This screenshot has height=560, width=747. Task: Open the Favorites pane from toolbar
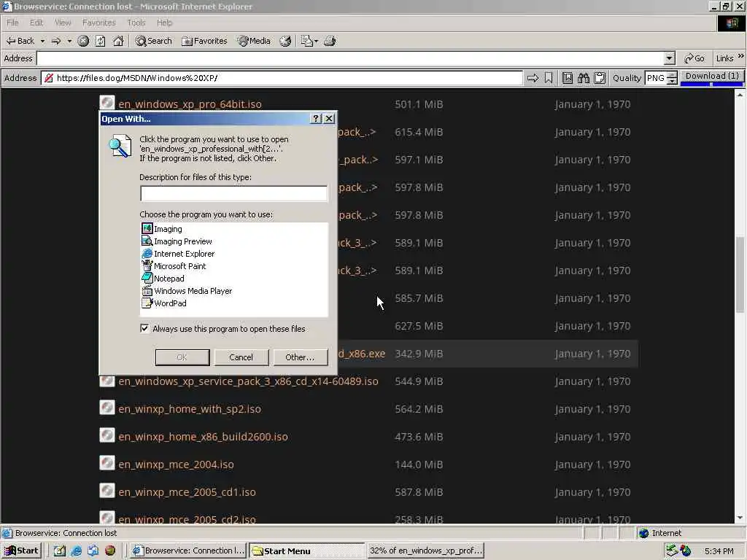tap(204, 41)
